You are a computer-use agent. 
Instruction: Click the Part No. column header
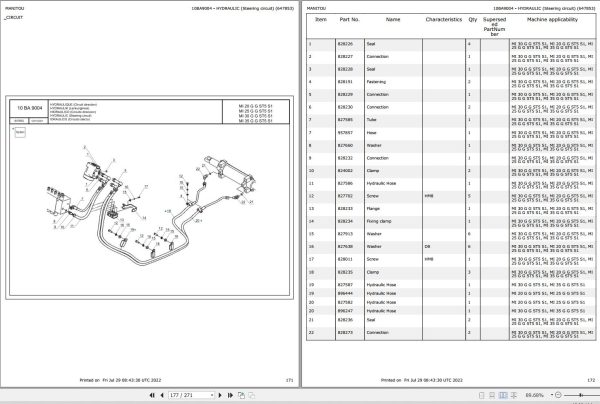(x=349, y=20)
